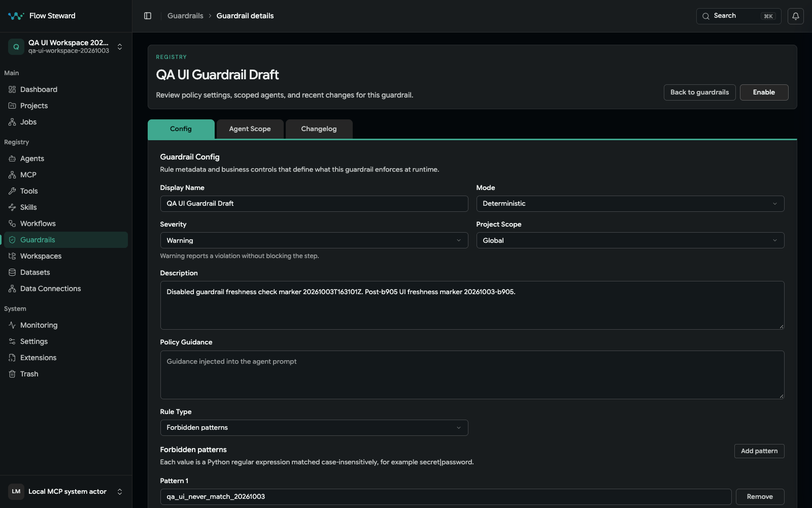Click the Guardrails breadcrumb link
The image size is (812, 508).
point(185,16)
